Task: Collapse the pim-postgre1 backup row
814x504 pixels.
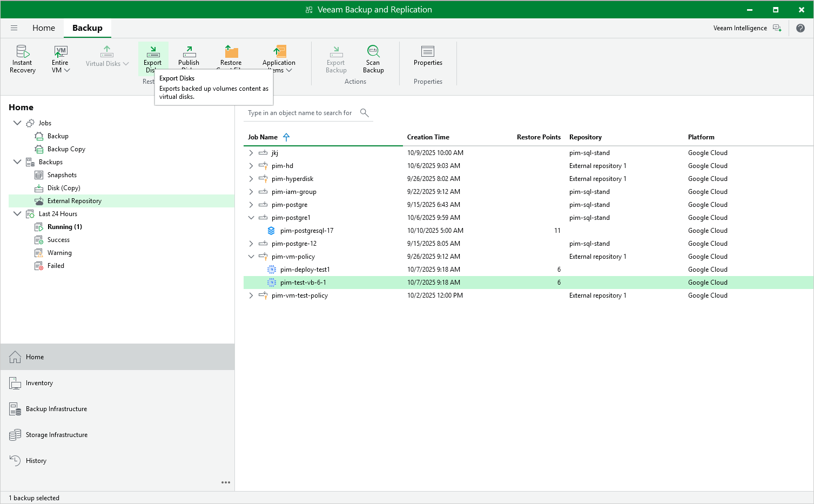Action: point(251,218)
